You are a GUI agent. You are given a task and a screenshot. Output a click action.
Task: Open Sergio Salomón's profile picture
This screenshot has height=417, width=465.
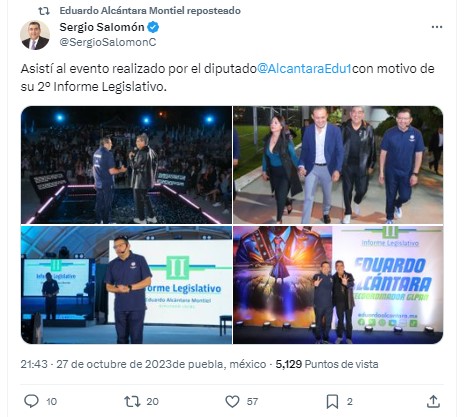pos(35,35)
